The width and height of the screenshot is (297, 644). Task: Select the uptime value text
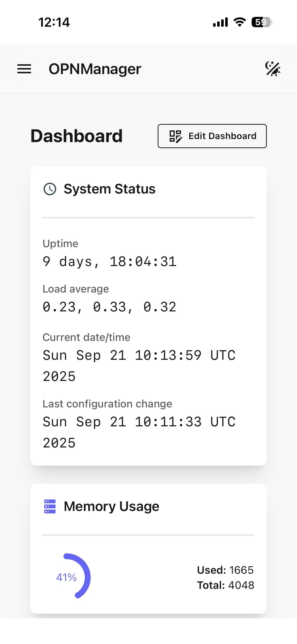[x=110, y=262]
